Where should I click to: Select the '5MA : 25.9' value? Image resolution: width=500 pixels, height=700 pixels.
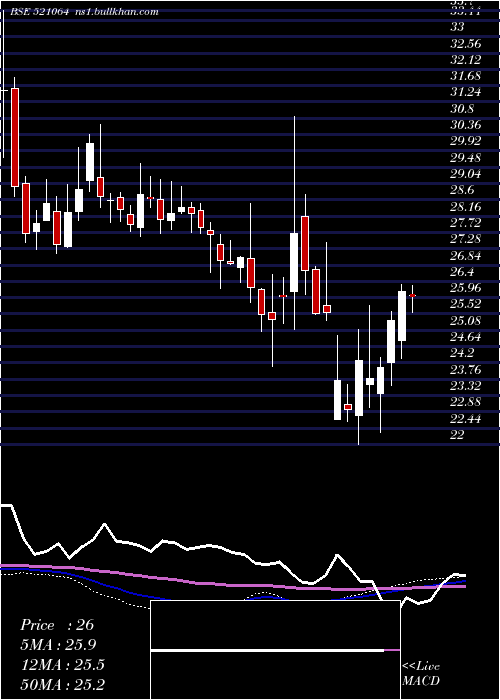point(58,645)
